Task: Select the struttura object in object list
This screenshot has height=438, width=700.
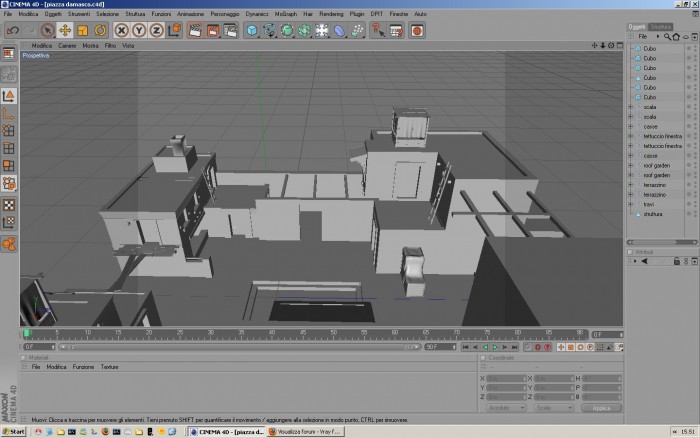Action: click(653, 214)
